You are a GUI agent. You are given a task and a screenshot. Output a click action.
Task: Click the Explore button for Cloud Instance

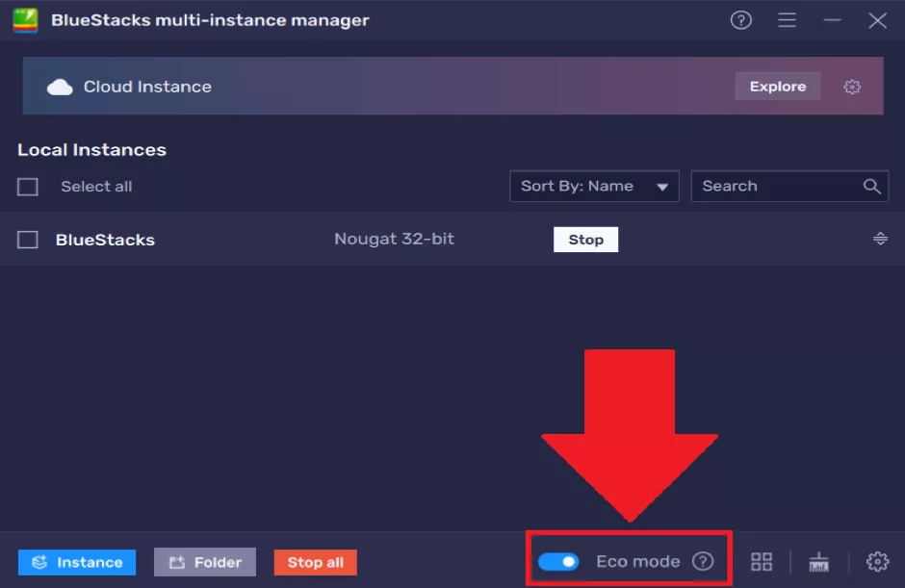(777, 87)
